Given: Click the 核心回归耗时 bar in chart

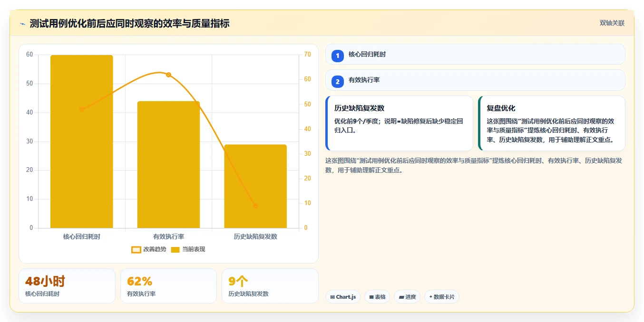Looking at the screenshot, I should tap(82, 142).
